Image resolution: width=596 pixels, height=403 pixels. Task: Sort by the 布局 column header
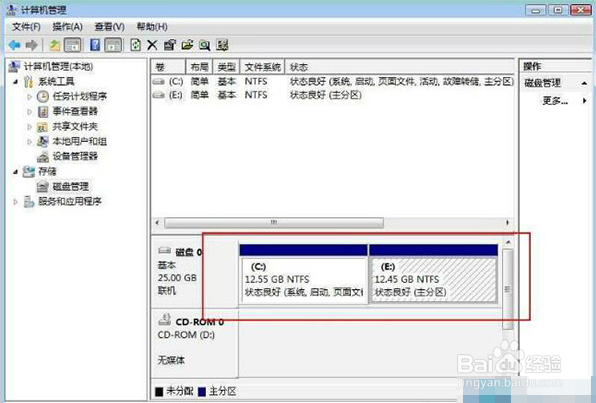click(x=199, y=67)
